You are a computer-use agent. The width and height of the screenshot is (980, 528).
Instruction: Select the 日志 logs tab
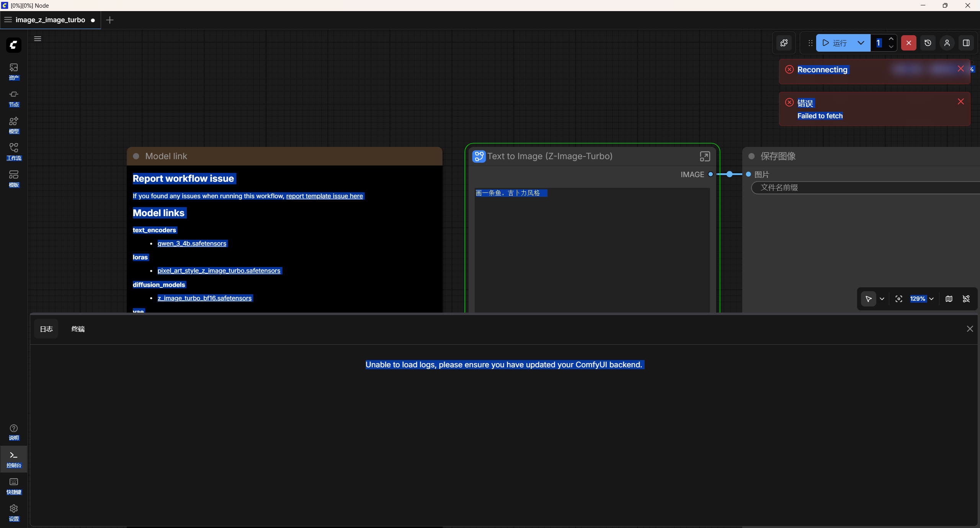tap(46, 329)
